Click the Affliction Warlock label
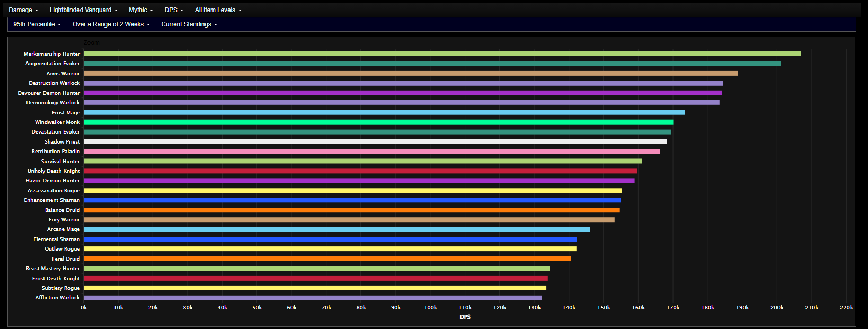 pos(57,298)
